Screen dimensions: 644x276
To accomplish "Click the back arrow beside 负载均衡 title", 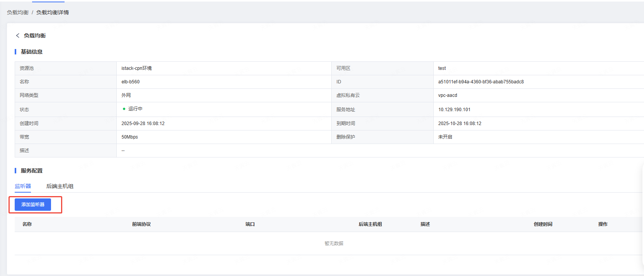I will (17, 36).
